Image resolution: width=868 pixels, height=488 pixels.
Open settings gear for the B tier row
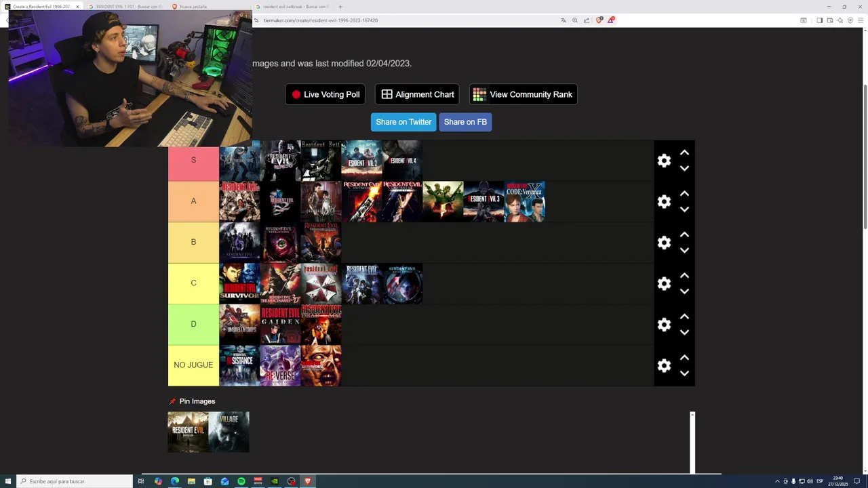[x=664, y=243]
